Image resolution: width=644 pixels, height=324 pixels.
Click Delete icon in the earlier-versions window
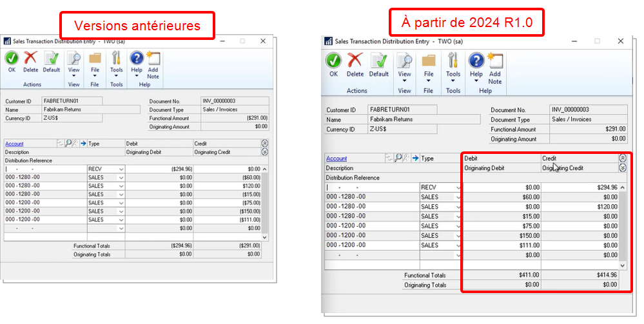click(30, 58)
